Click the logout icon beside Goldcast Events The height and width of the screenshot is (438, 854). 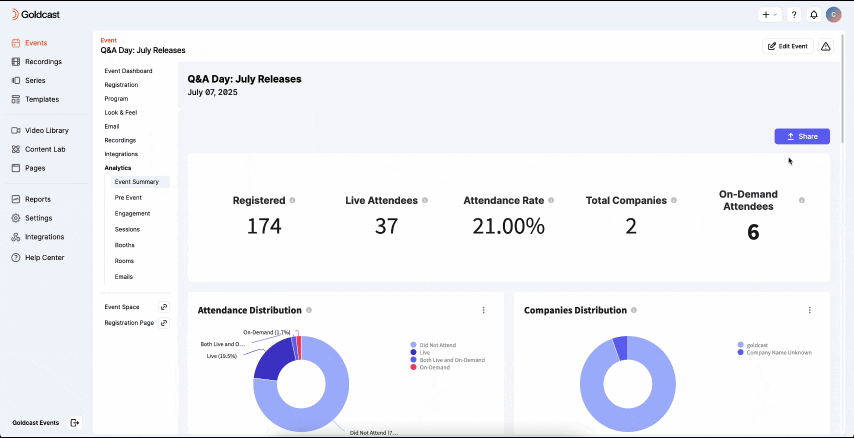click(75, 423)
